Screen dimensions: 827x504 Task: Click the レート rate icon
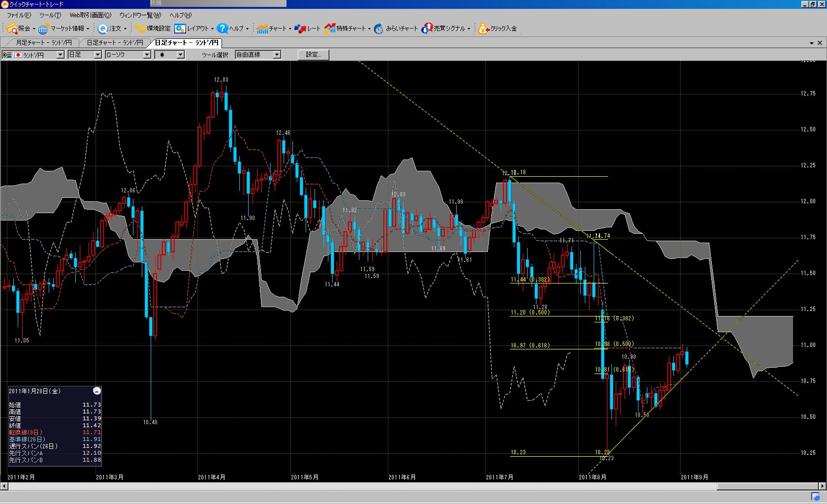300,29
